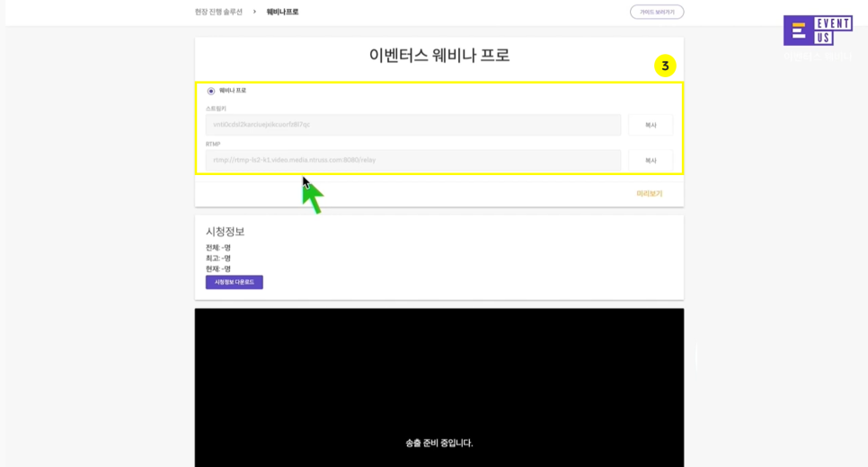Click the 웨비나프로 breadcrumb item
Image resolution: width=868 pixels, height=467 pixels.
[x=282, y=12]
